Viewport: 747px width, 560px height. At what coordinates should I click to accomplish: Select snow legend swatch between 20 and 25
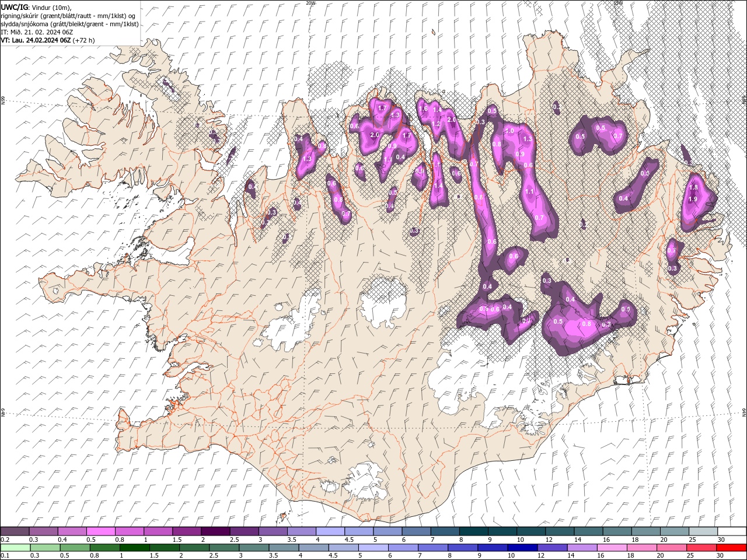(674, 531)
